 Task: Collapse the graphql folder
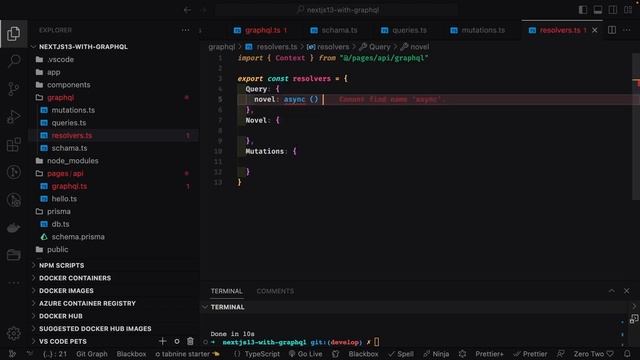60,98
